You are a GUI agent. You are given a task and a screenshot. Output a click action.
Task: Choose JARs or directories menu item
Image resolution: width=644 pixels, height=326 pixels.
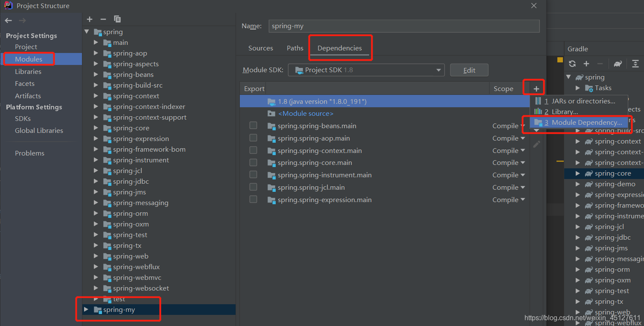[x=579, y=101]
